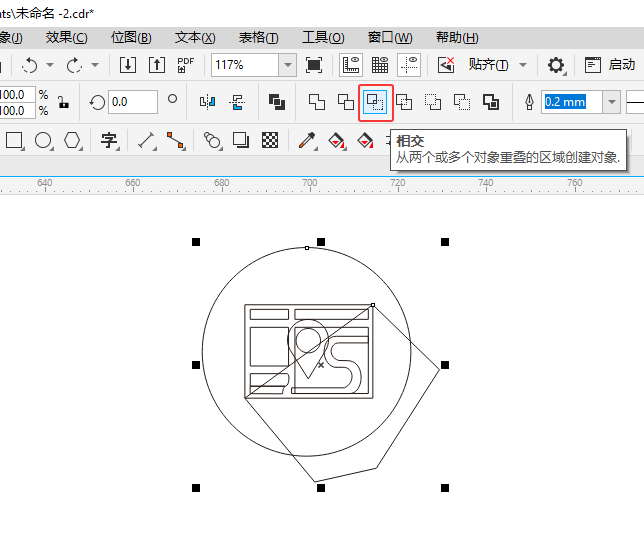Click the Publish to PDF icon
This screenshot has height=552, width=644.
point(185,65)
